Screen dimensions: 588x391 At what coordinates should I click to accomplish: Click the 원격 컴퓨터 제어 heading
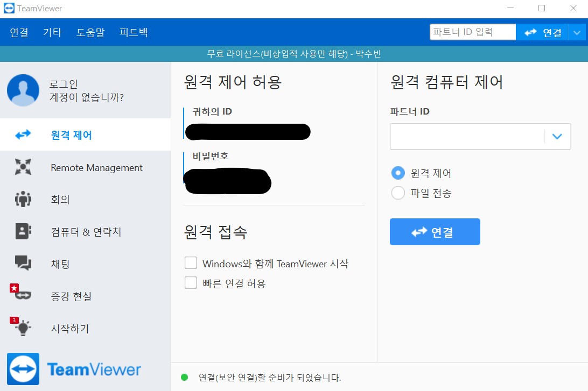[446, 82]
